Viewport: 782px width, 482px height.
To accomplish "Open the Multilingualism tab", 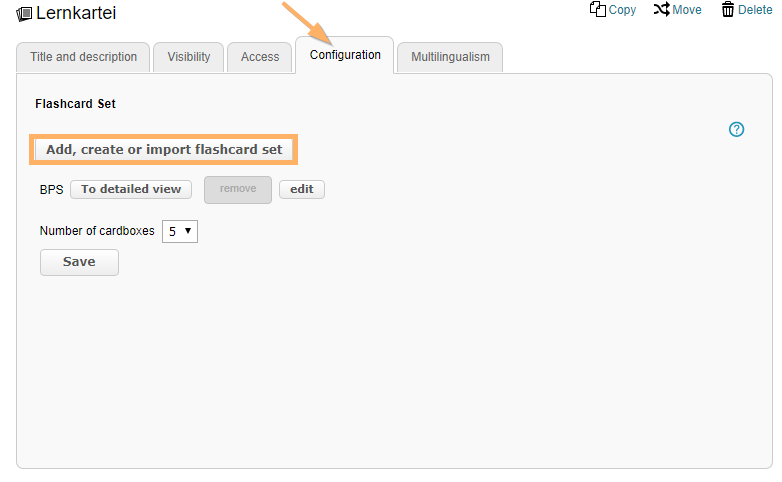I will 450,57.
